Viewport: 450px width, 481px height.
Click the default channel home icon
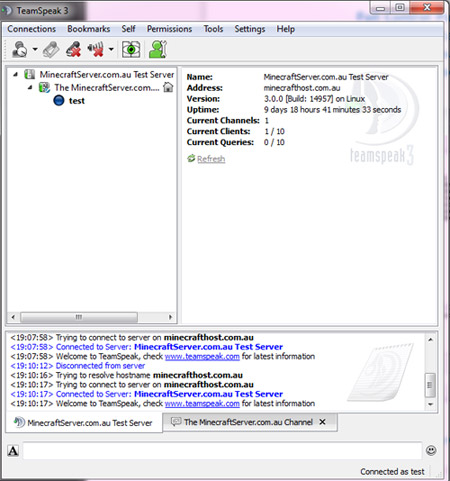[x=168, y=87]
